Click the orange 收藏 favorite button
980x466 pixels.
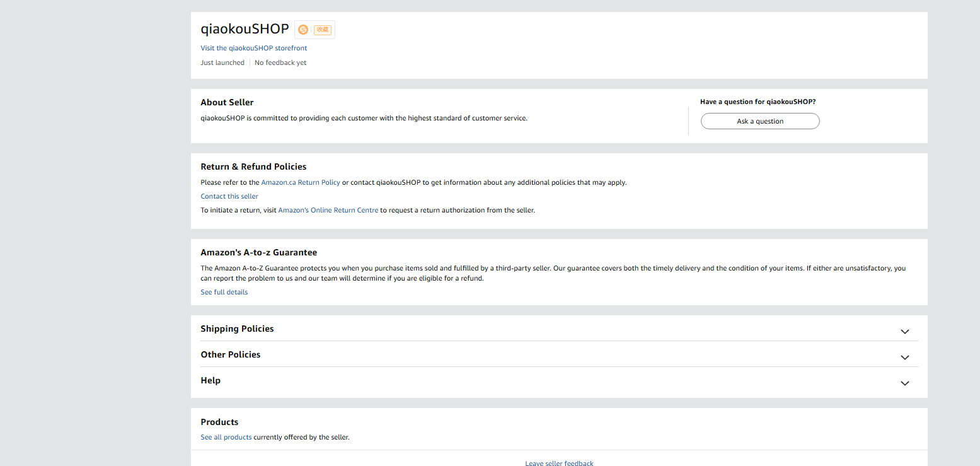tap(323, 30)
